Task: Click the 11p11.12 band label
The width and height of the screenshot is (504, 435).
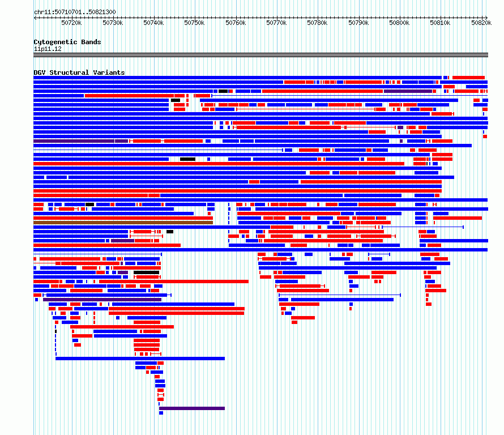Action: click(48, 49)
